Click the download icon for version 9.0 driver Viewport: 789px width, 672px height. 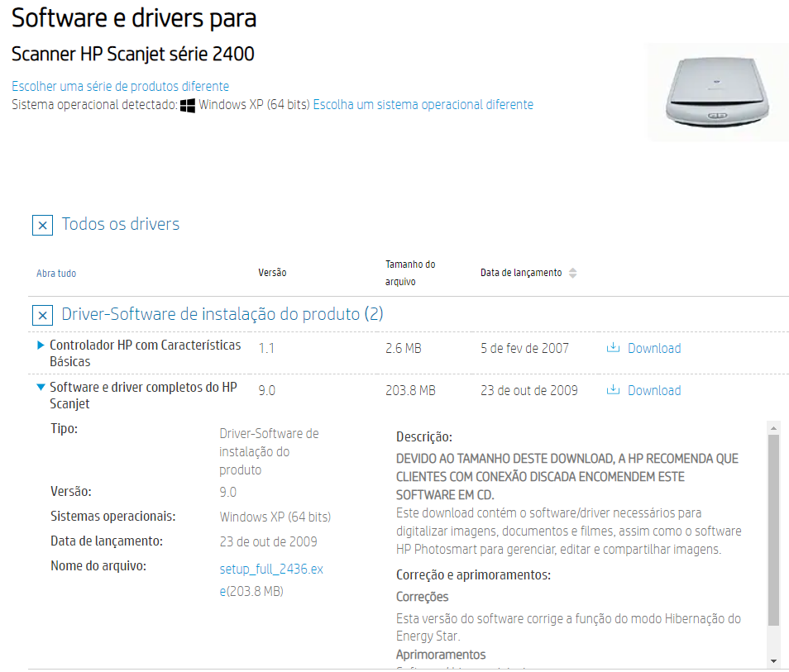[613, 390]
